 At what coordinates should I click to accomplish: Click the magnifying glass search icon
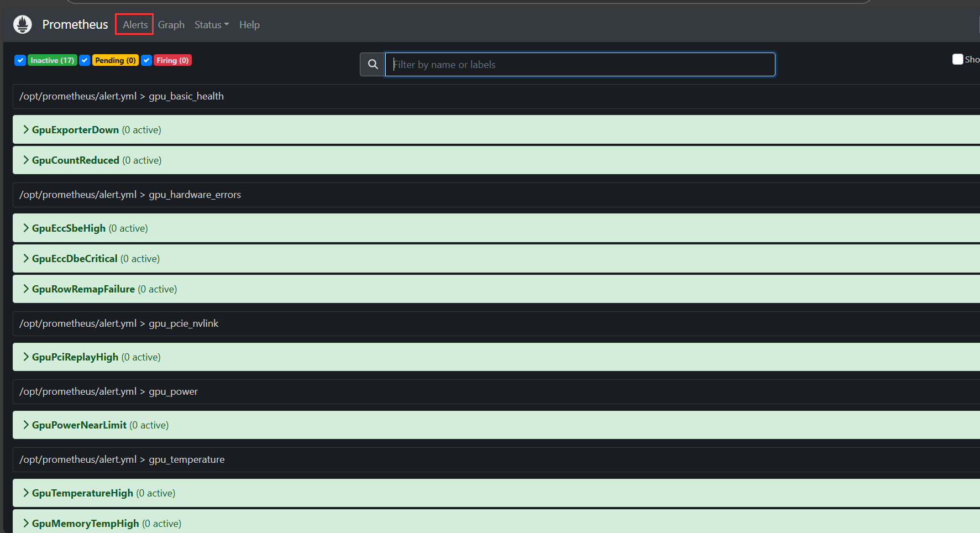[373, 65]
